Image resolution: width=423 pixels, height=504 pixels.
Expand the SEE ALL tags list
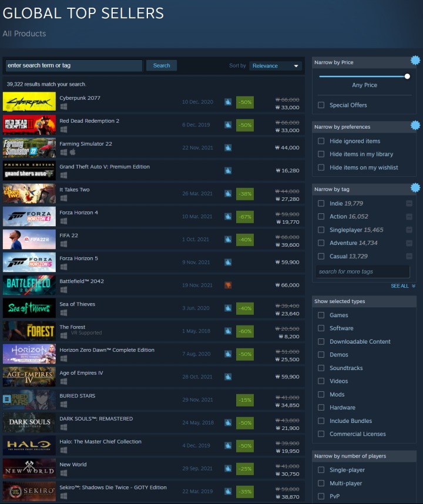(x=403, y=286)
